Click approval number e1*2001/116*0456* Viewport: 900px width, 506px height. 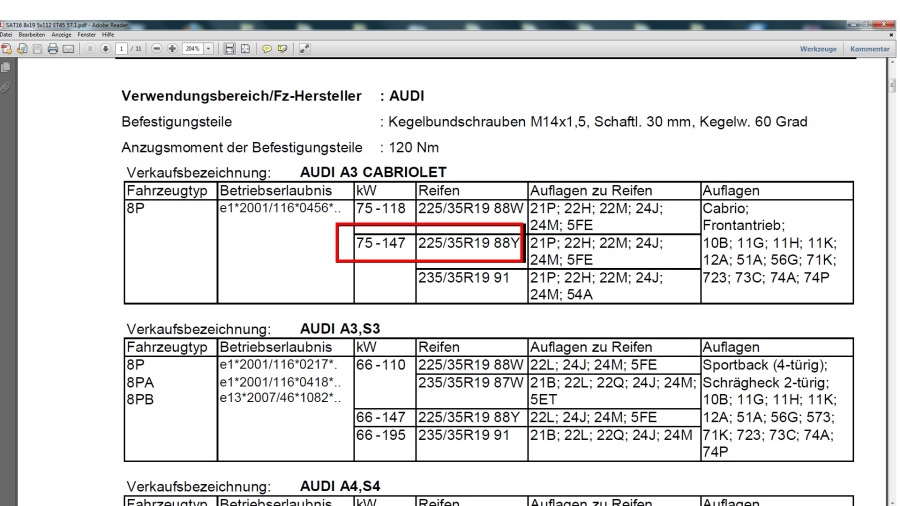pos(280,208)
